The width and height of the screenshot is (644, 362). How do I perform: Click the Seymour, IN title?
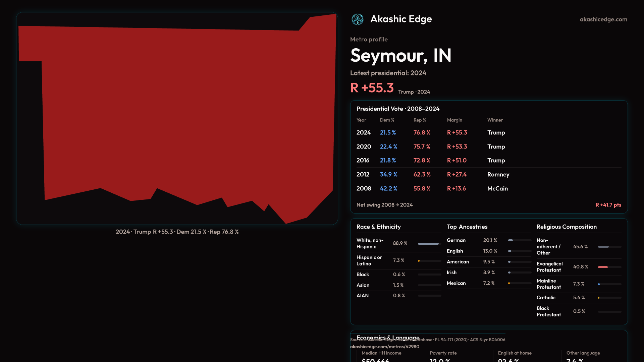coord(400,56)
